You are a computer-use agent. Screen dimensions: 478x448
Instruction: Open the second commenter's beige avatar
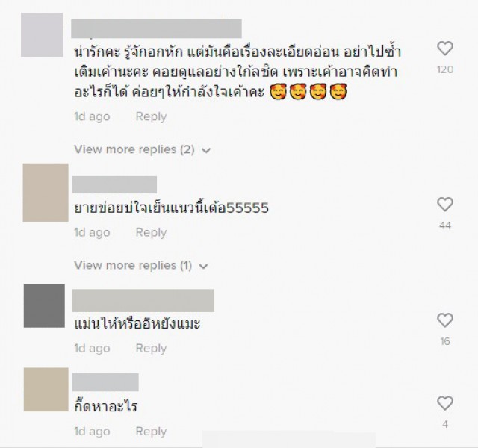click(x=46, y=193)
